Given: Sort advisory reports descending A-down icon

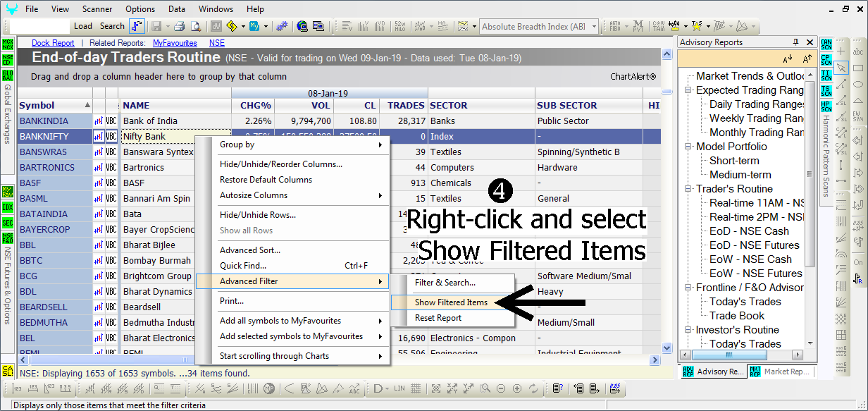Looking at the screenshot, I should (x=788, y=59).
